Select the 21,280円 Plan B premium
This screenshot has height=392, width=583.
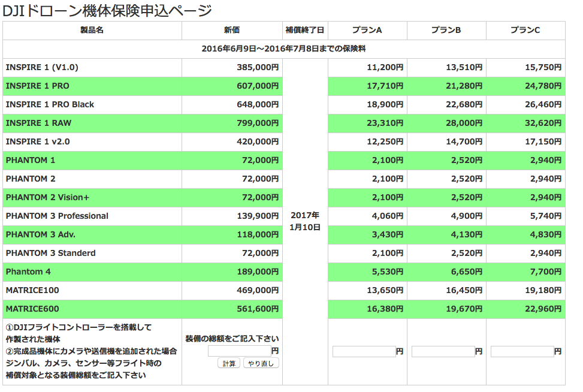click(464, 86)
